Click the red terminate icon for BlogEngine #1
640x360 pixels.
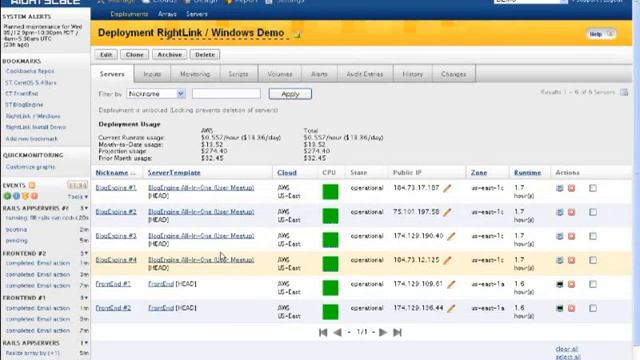571,188
